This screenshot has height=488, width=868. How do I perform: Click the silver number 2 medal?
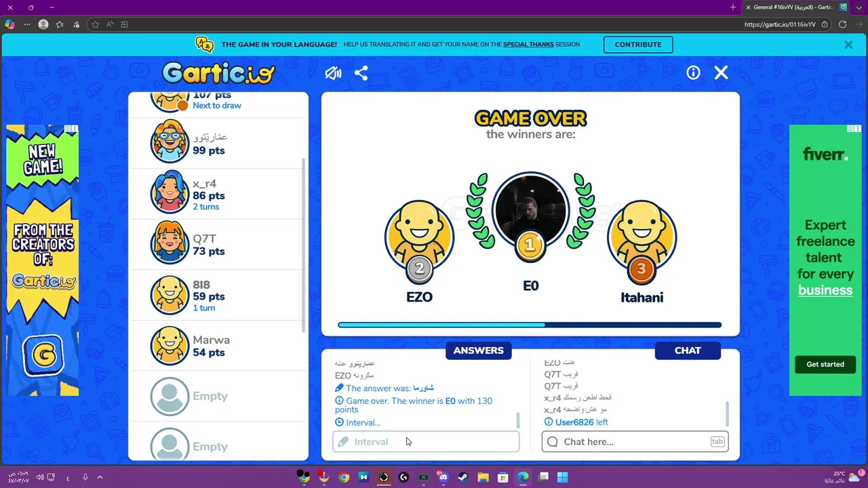click(419, 269)
